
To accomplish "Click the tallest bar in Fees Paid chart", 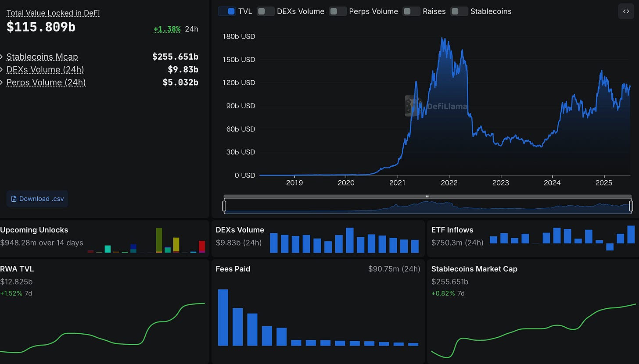I will click(x=223, y=318).
